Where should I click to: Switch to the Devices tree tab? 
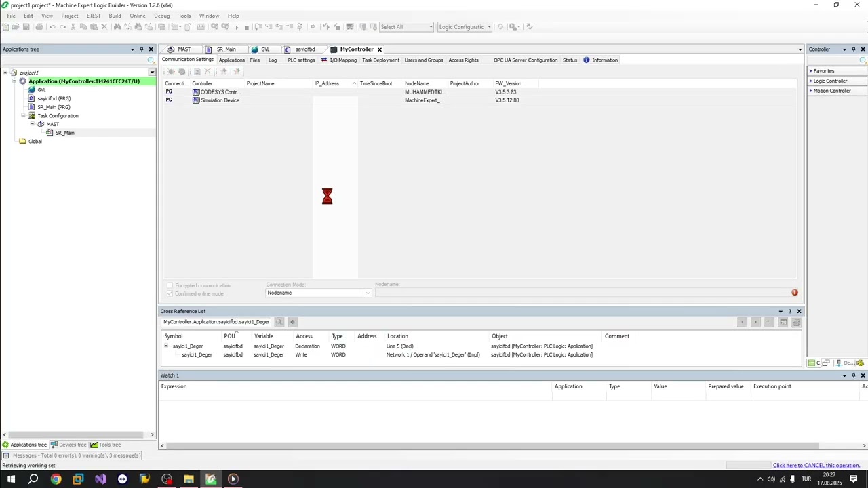coord(69,445)
